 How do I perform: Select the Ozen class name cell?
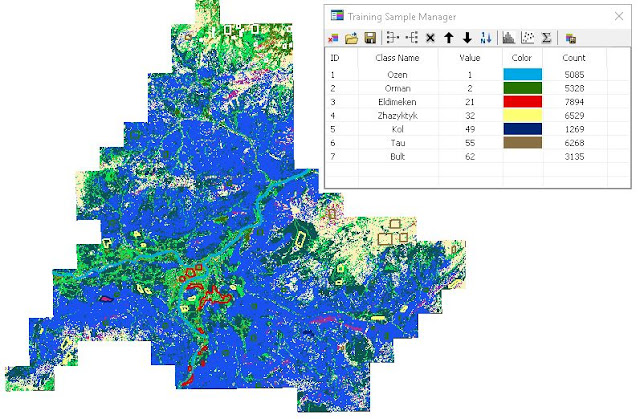(x=398, y=75)
